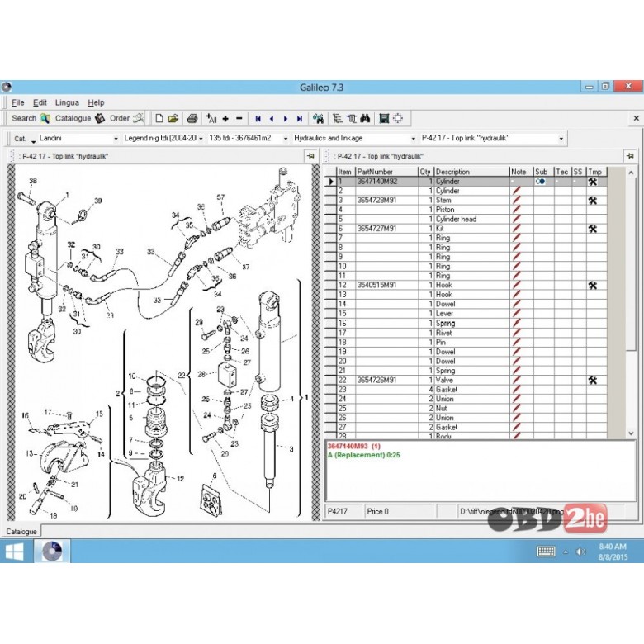644x644 pixels.
Task: Click the Item column header
Action: [x=346, y=172]
